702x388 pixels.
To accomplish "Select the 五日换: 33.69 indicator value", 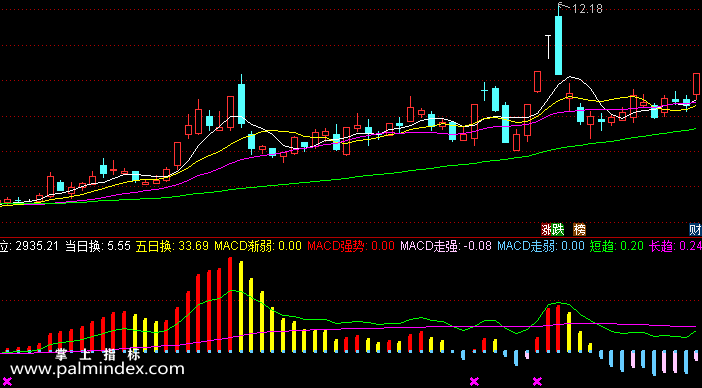I will (x=172, y=246).
